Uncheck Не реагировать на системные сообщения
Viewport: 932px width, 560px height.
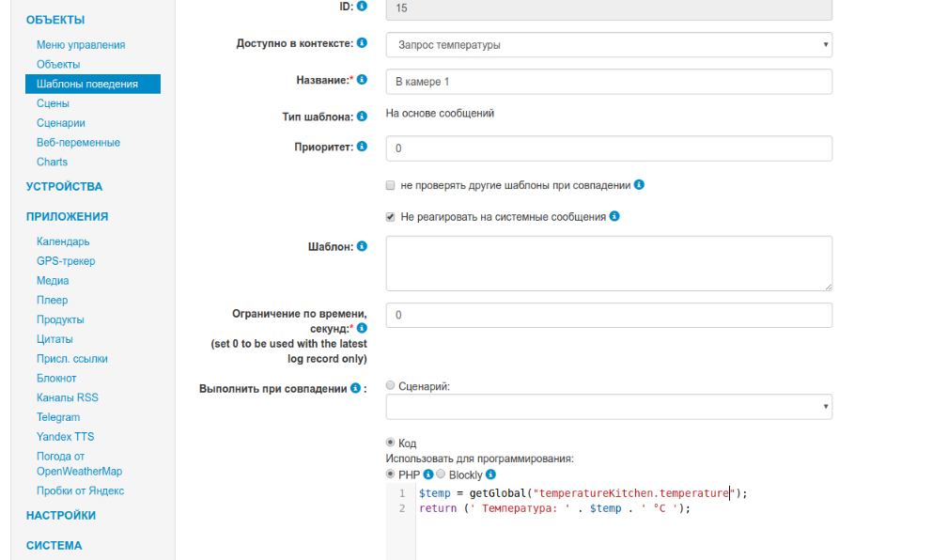391,217
